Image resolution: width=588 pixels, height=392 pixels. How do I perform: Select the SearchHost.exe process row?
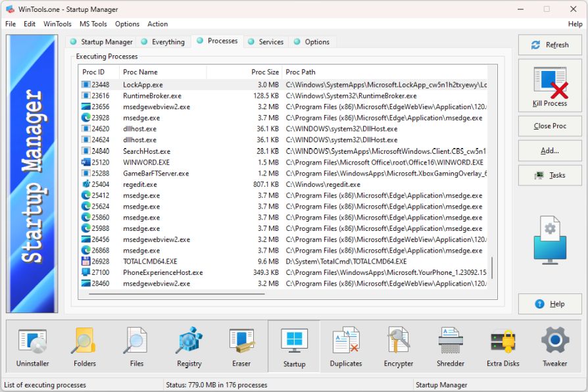click(283, 151)
